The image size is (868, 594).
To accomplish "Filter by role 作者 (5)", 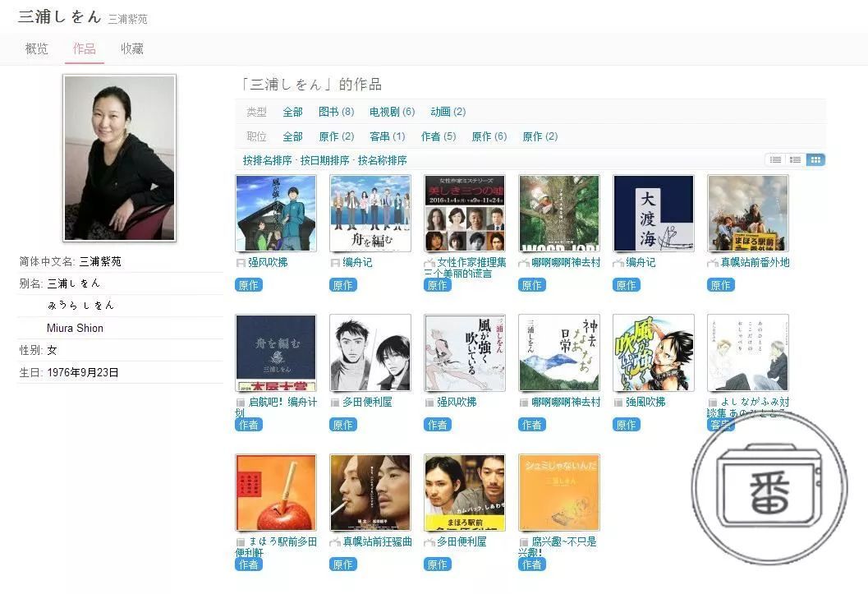I will pos(439,136).
